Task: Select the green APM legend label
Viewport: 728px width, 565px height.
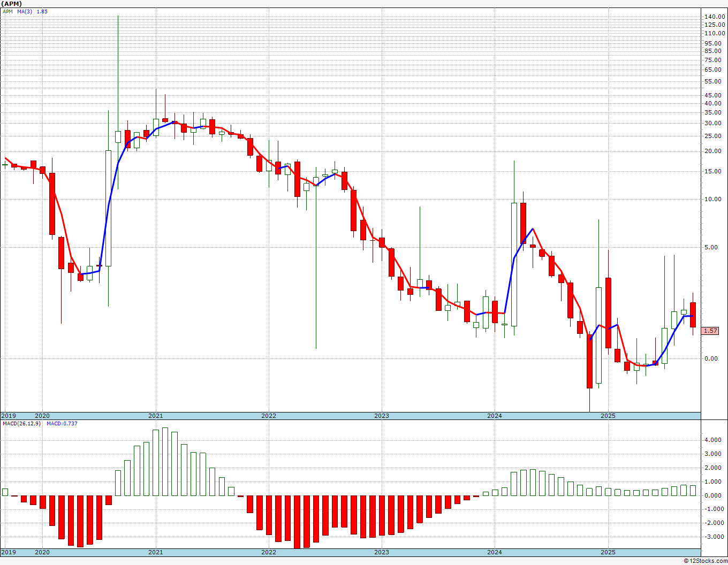Action: [x=7, y=11]
